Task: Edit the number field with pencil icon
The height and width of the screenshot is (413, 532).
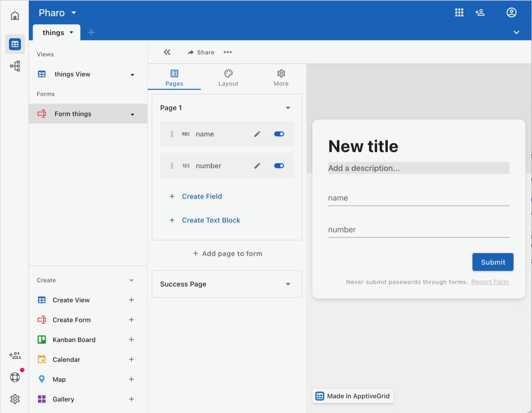Action: [257, 166]
